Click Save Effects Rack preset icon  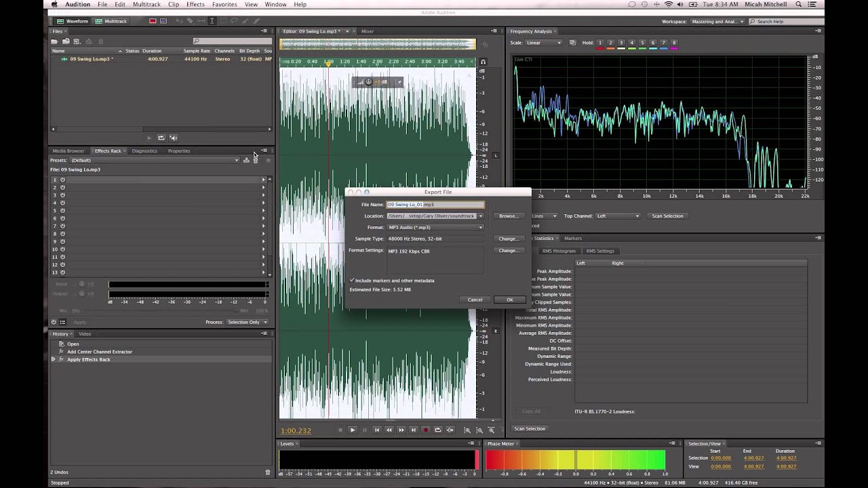(x=246, y=160)
